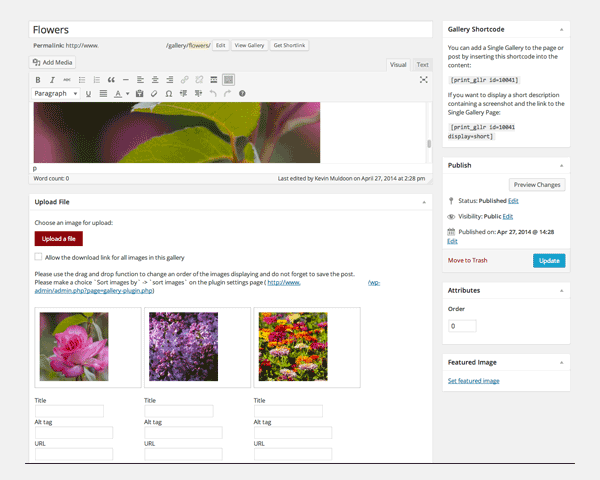Select the colorful flower bed thumbnail
600x480 pixels.
(293, 347)
